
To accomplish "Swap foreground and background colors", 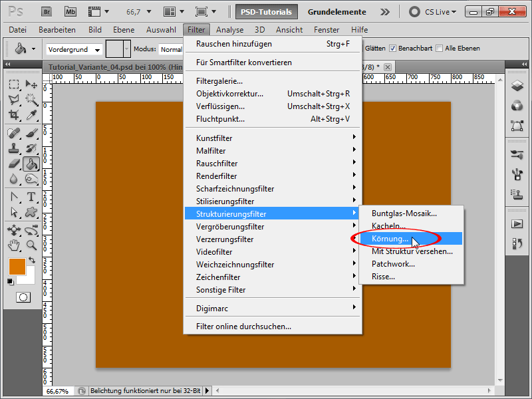I will (x=32, y=260).
